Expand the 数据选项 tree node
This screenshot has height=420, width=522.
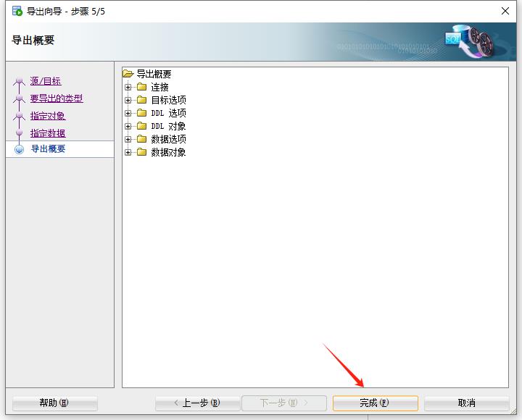(128, 139)
